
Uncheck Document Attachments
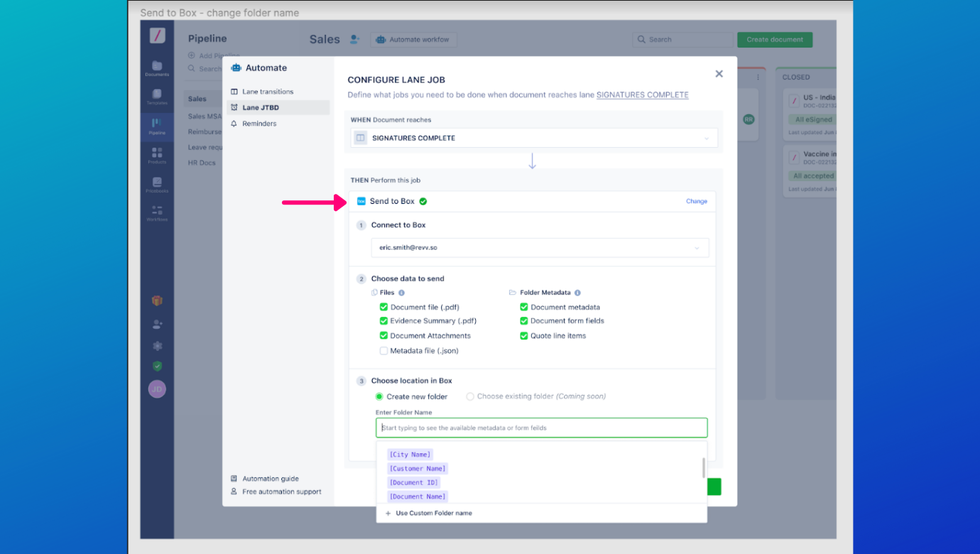383,336
